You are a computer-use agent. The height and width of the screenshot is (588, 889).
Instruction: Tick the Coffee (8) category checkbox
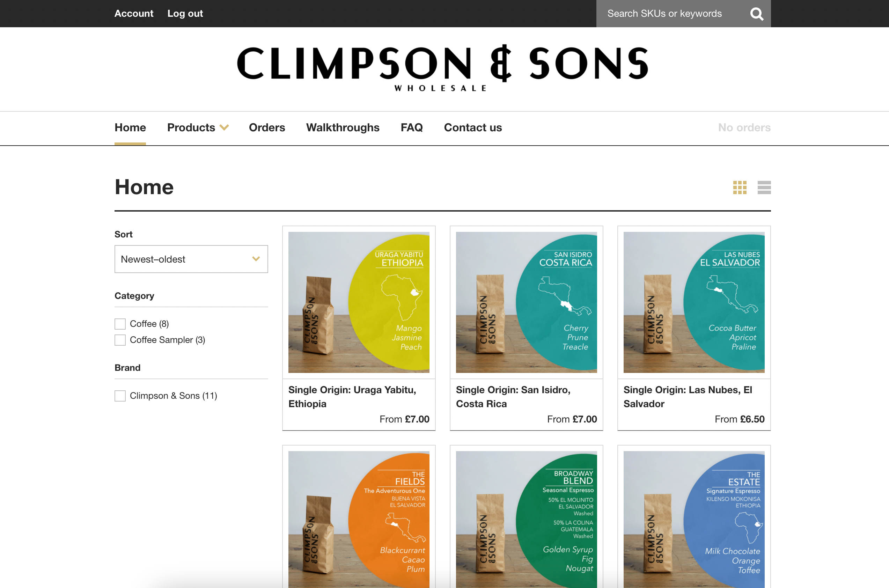120,324
